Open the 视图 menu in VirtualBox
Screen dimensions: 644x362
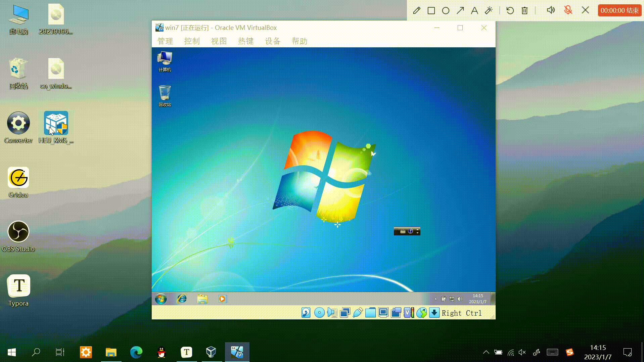pos(219,41)
